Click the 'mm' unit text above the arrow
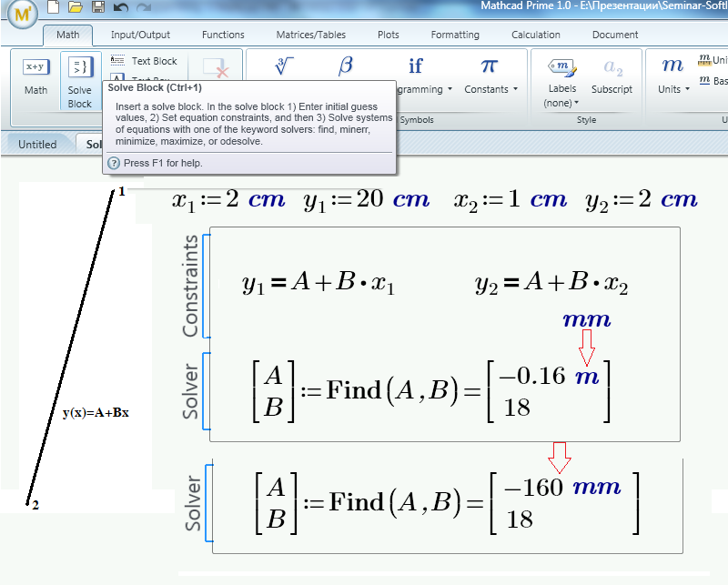The width and height of the screenshot is (728, 585). tap(587, 320)
